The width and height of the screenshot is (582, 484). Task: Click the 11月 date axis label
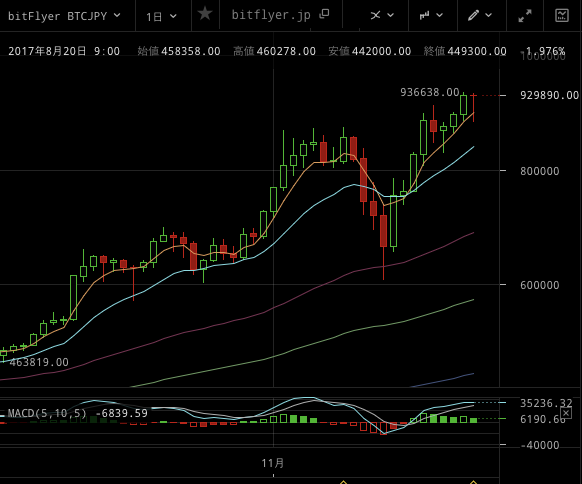(x=273, y=463)
